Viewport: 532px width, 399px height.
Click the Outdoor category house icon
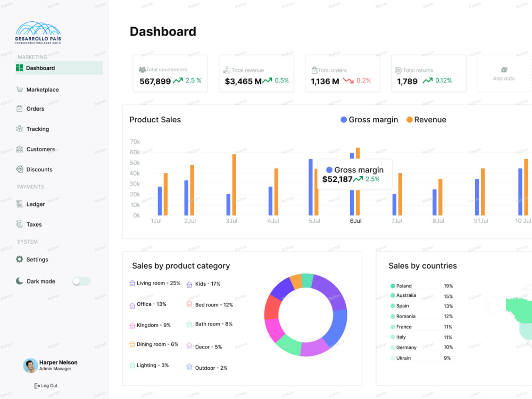[x=189, y=367]
